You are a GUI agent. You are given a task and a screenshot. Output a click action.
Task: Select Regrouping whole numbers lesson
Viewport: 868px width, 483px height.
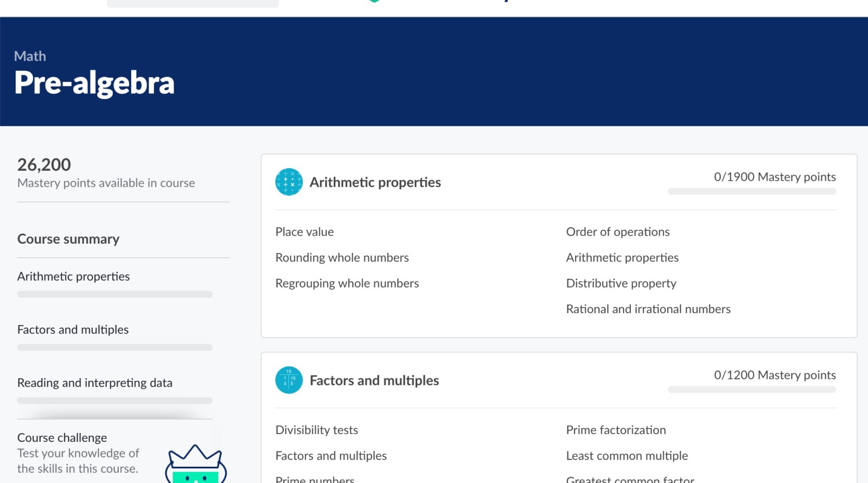(x=347, y=283)
